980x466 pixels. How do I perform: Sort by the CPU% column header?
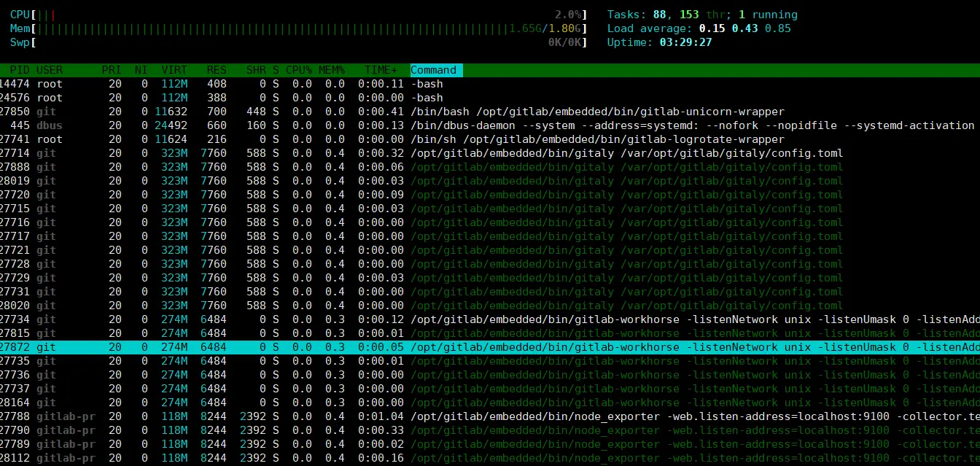[x=299, y=70]
